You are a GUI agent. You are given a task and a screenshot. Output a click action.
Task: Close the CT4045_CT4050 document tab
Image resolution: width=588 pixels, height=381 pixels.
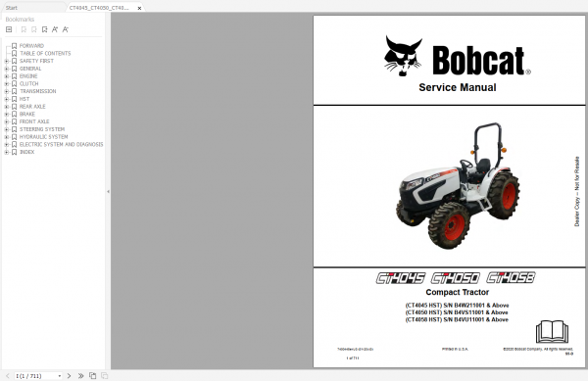coord(139,8)
